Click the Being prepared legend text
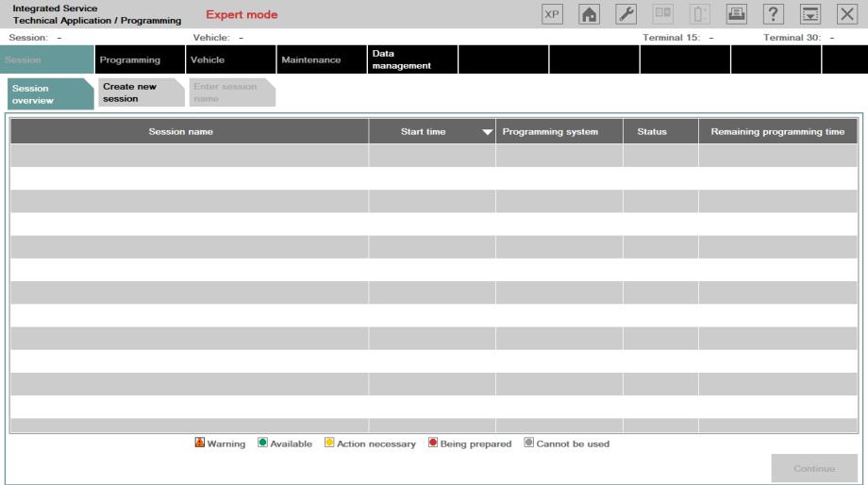The height and width of the screenshot is (485, 868). pos(476,444)
